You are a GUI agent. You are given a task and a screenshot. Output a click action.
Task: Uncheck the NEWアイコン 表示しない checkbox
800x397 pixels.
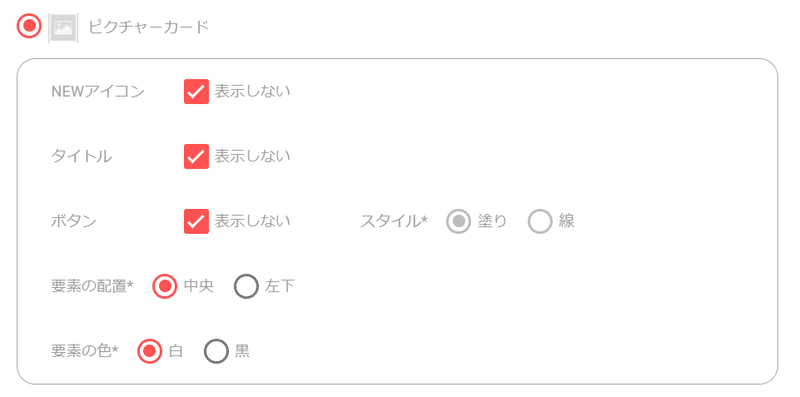point(196,92)
